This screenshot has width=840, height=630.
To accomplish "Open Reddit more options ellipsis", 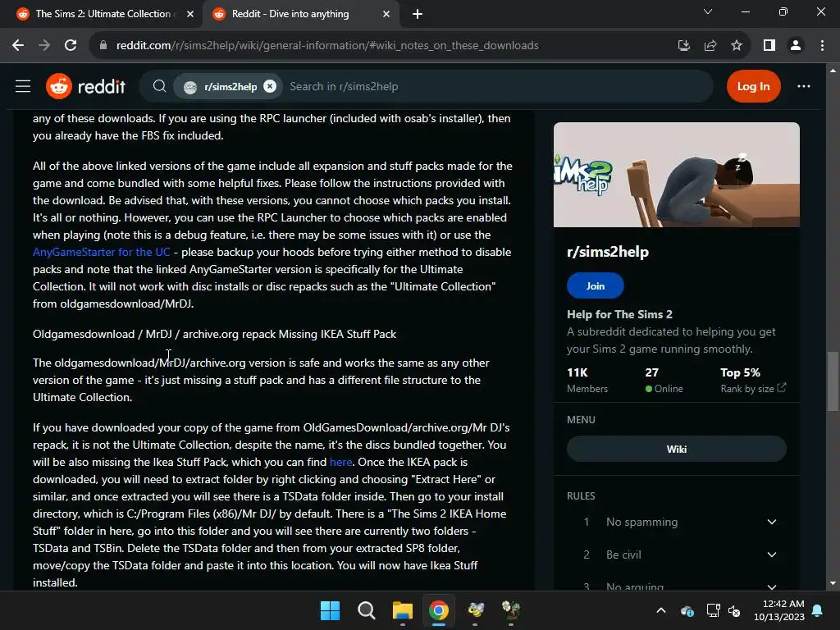I will pos(804,86).
